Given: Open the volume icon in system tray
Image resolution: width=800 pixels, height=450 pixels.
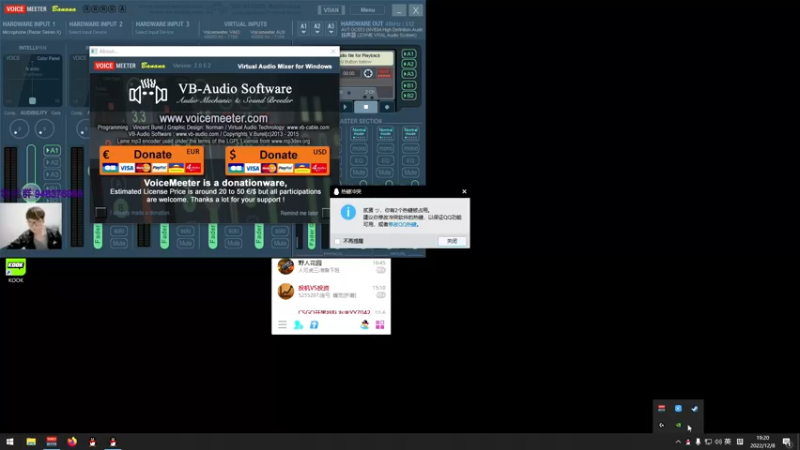Looking at the screenshot, I should coord(718,442).
